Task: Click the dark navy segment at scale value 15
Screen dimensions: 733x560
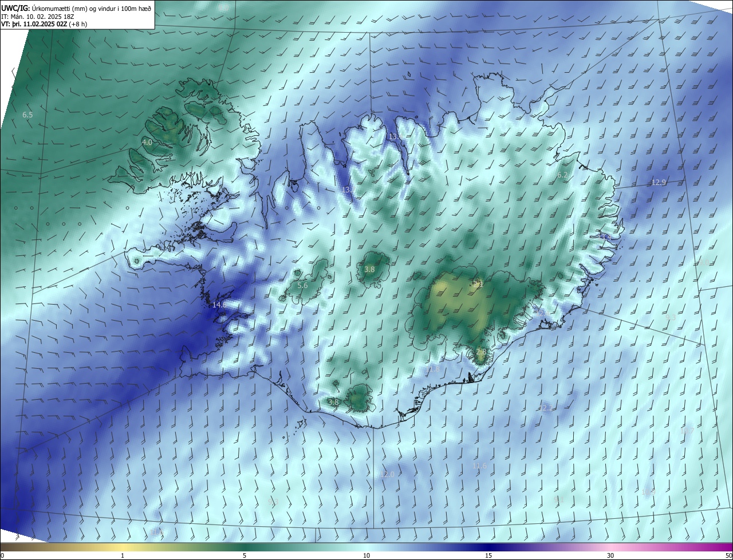Action: pyautogui.click(x=488, y=547)
